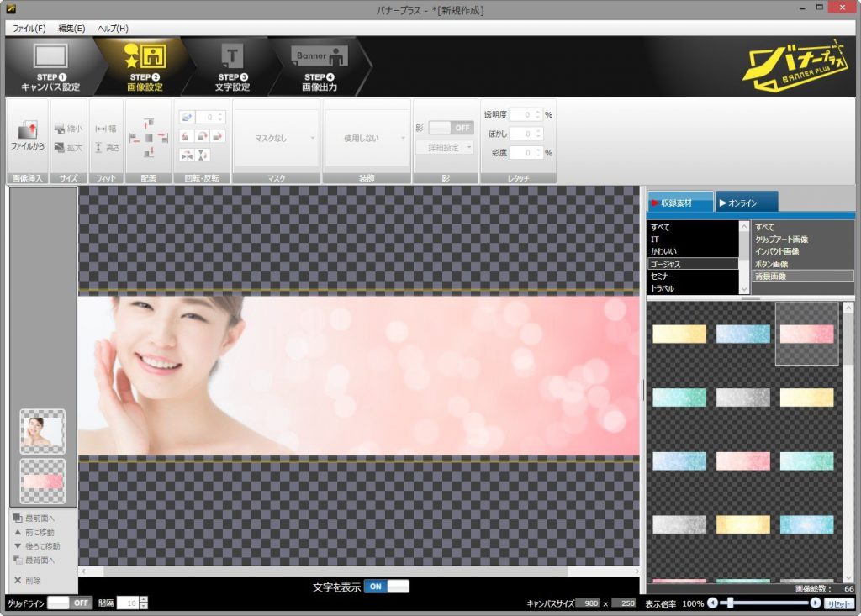Select the かわいい category
The width and height of the screenshot is (861, 616).
point(693,251)
